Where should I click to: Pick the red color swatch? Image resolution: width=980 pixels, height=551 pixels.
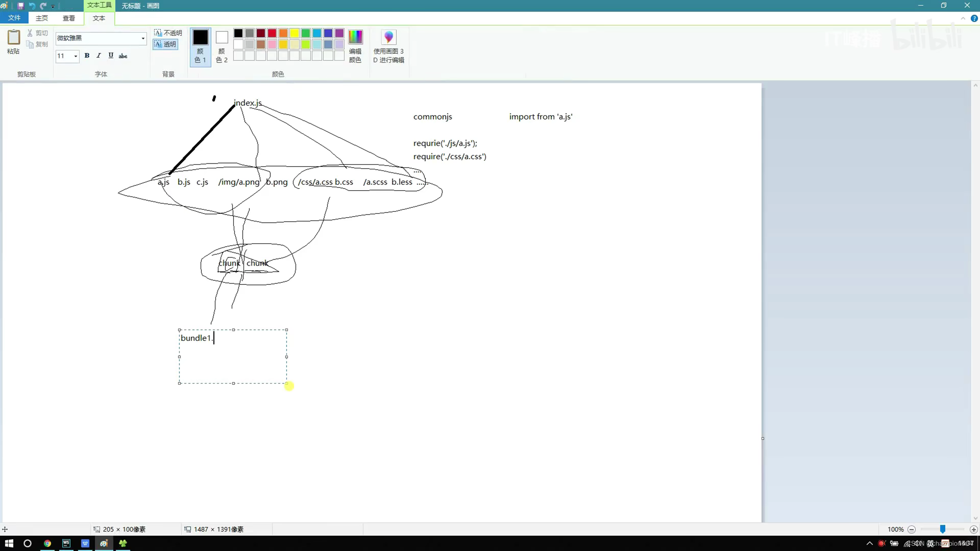272,33
